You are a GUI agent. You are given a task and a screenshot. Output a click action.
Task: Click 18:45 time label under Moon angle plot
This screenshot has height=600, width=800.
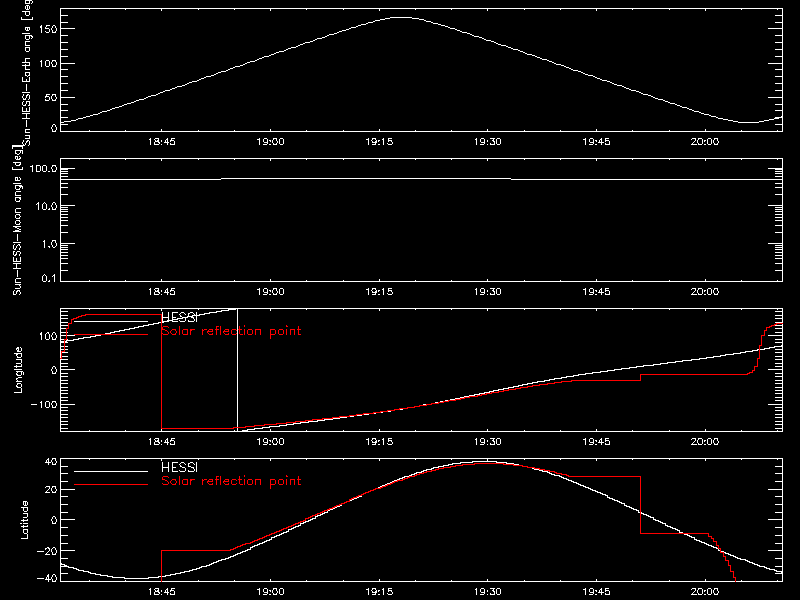point(162,291)
